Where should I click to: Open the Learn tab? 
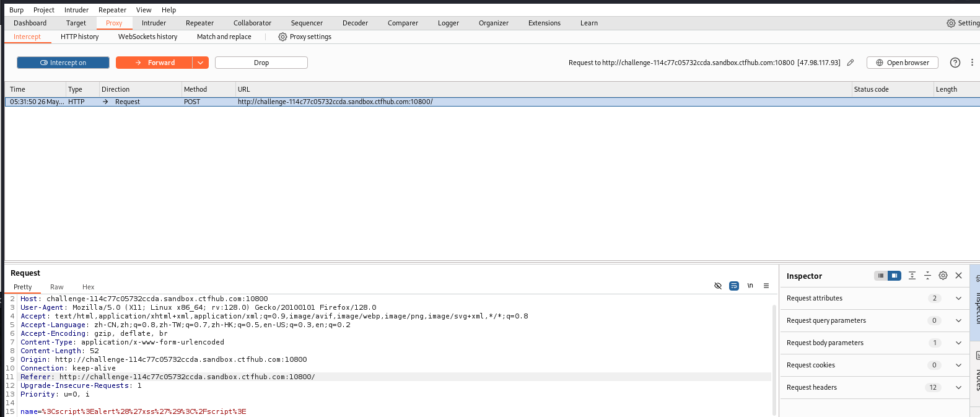coord(588,23)
